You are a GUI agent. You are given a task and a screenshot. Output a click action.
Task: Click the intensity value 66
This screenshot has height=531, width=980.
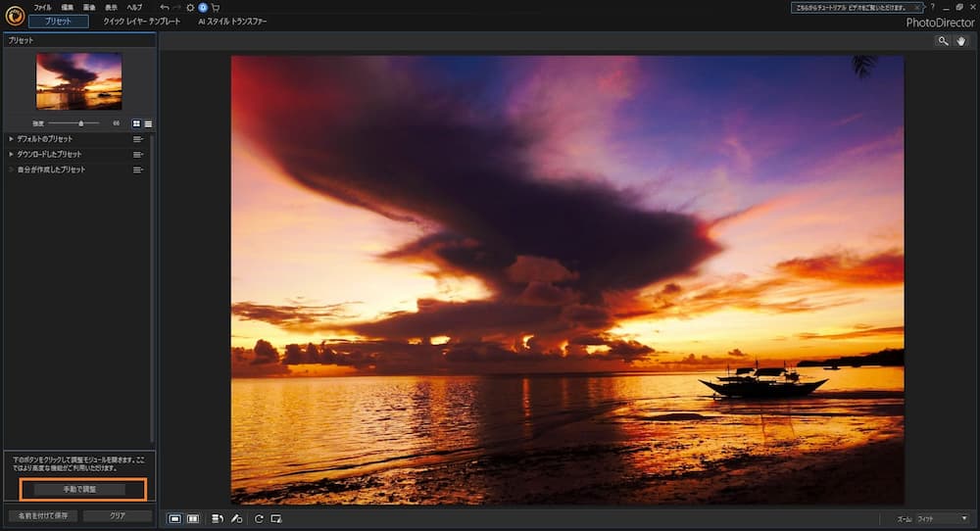[x=117, y=123]
